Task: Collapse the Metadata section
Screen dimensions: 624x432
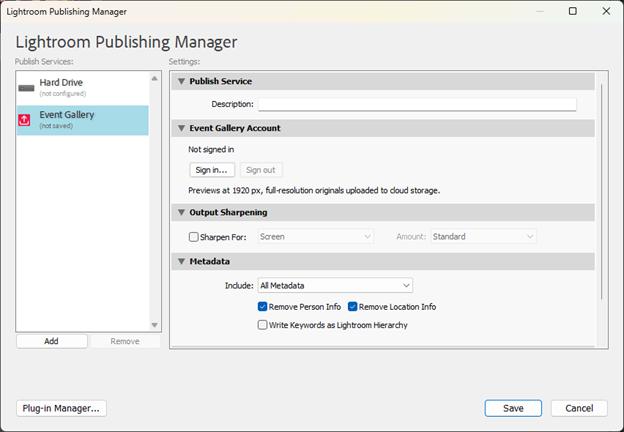Action: tap(181, 261)
